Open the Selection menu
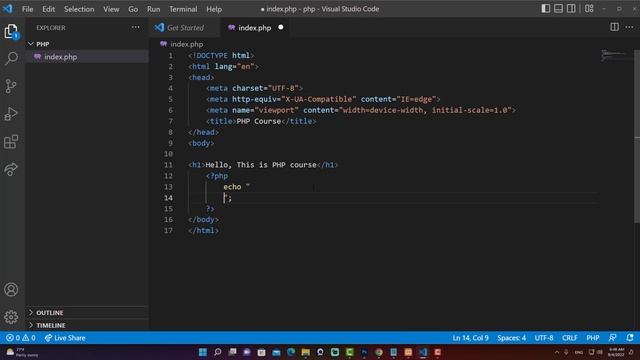The height and width of the screenshot is (360, 640). click(79, 9)
